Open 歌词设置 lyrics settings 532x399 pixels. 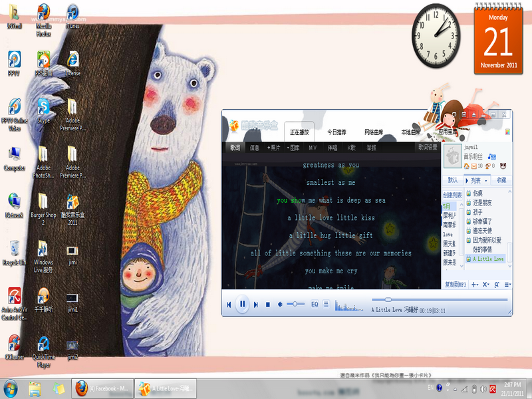tap(428, 147)
